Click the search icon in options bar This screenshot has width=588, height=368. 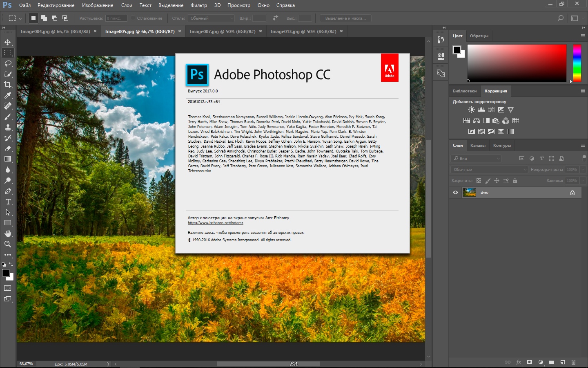561,18
